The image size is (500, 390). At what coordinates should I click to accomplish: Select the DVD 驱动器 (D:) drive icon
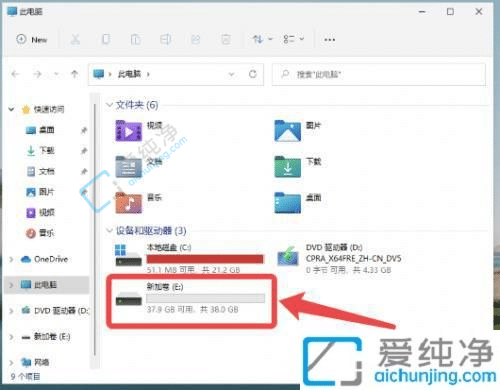(288, 256)
